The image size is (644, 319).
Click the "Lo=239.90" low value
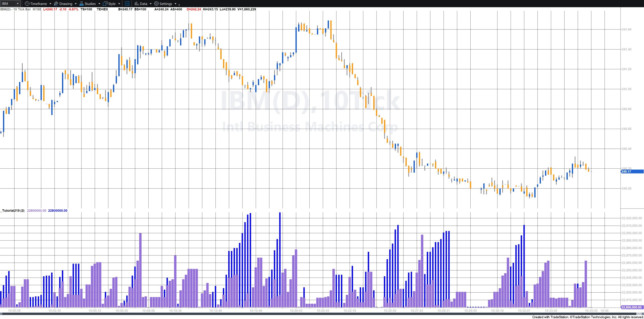[228, 9]
